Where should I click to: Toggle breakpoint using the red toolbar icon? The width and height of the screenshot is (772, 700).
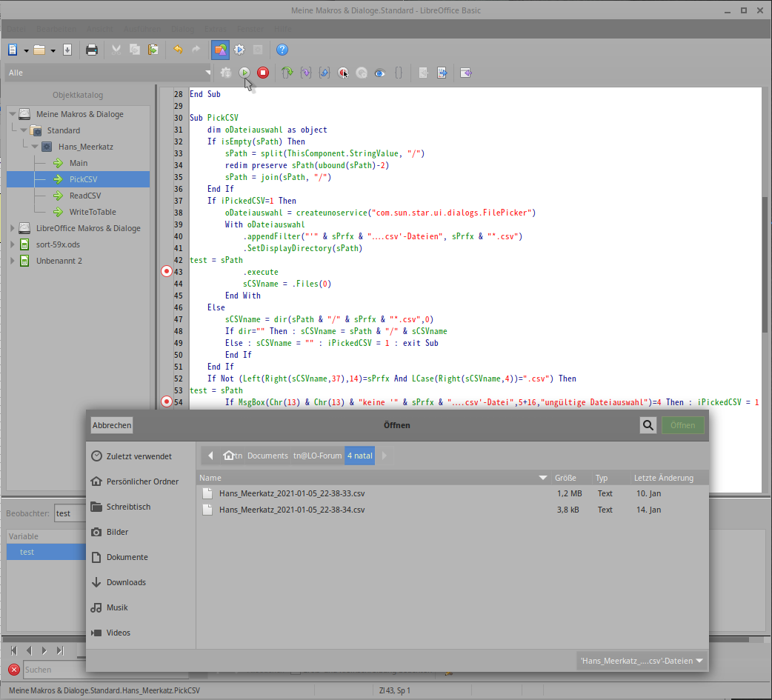[x=343, y=73]
